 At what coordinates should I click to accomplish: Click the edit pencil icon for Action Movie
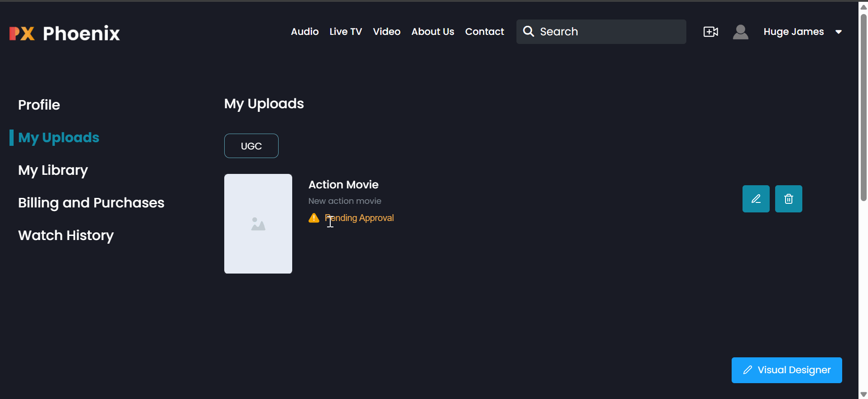756,199
